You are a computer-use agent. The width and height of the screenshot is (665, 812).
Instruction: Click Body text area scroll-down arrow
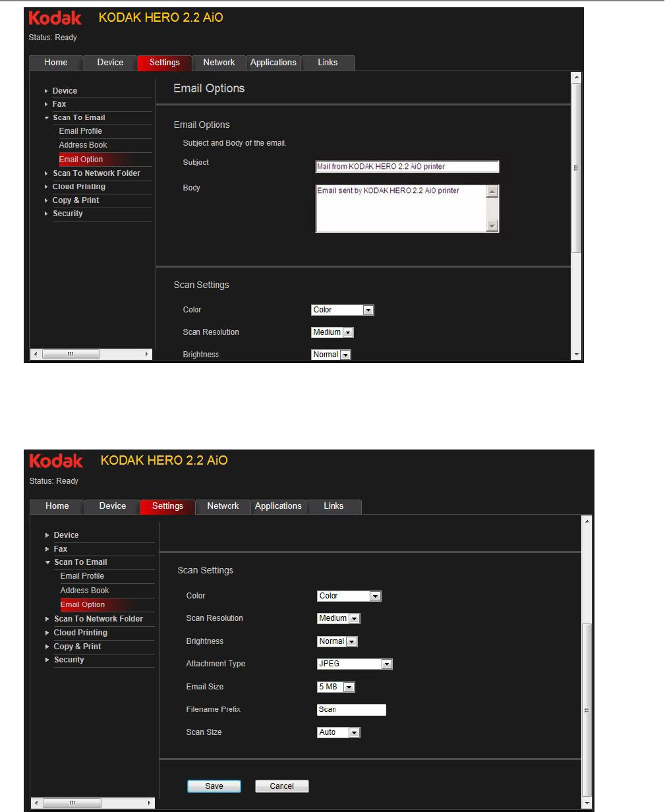(492, 226)
